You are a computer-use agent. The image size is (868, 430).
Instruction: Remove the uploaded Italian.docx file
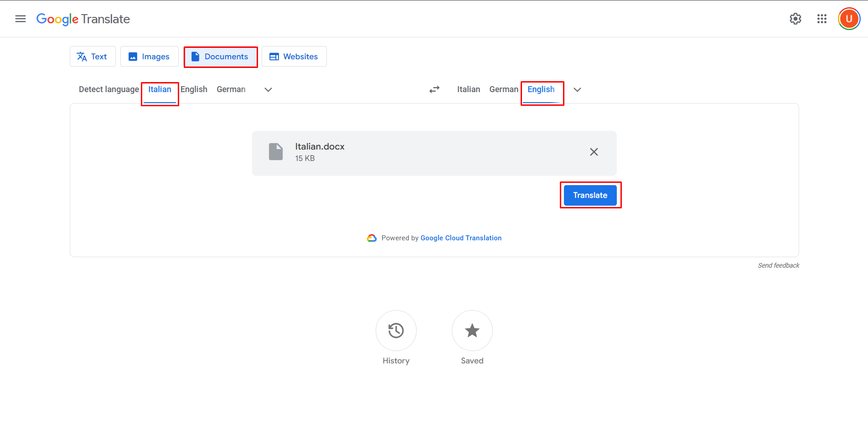[x=594, y=151]
